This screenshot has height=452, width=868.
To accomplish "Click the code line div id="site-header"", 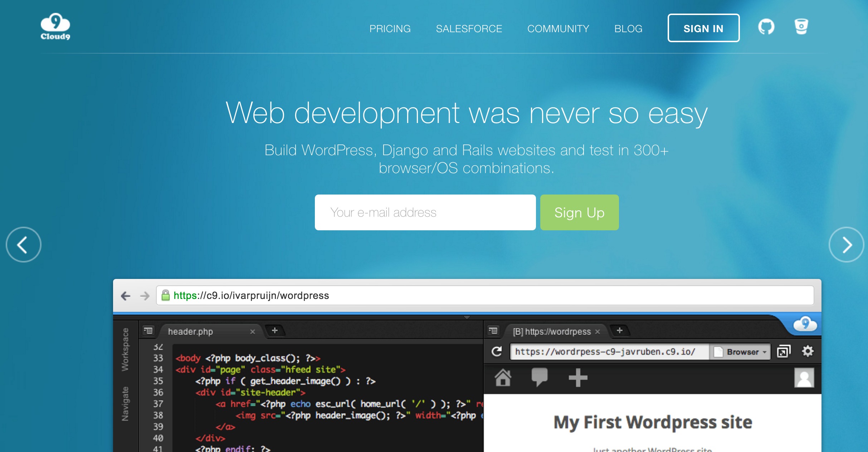I will [250, 392].
